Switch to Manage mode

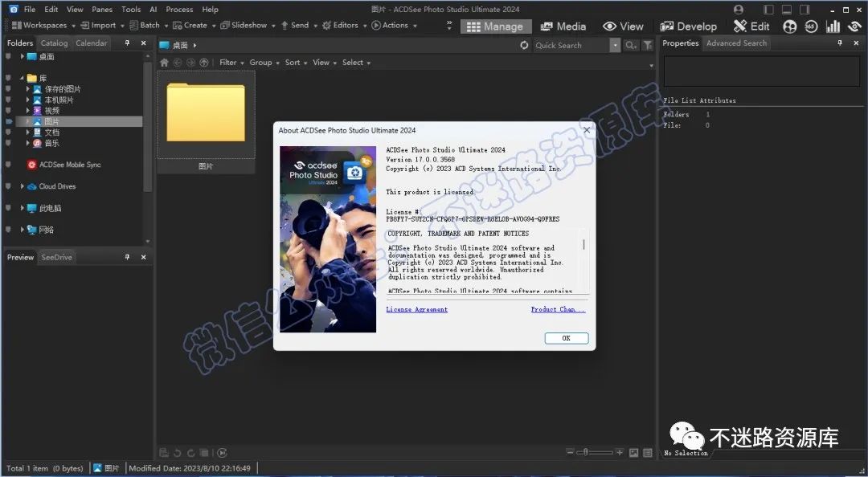[495, 26]
